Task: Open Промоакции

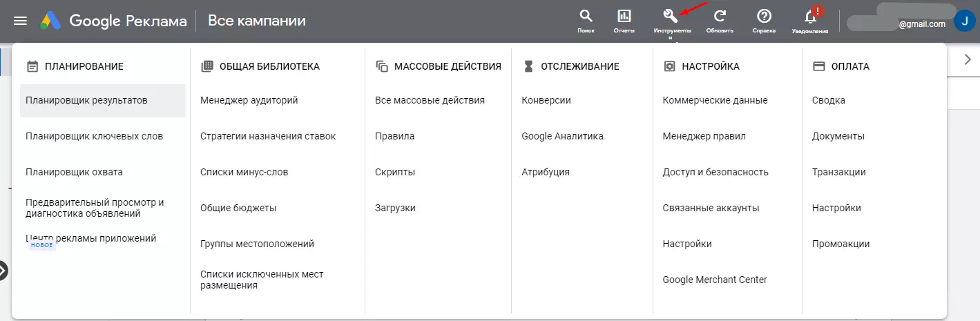Action: [x=841, y=244]
